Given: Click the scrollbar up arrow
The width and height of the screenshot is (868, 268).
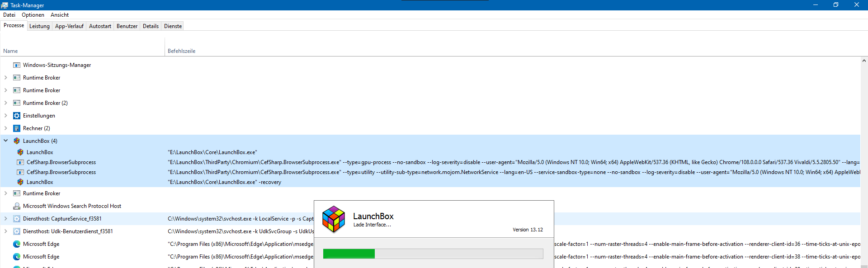Looking at the screenshot, I should 864,61.
